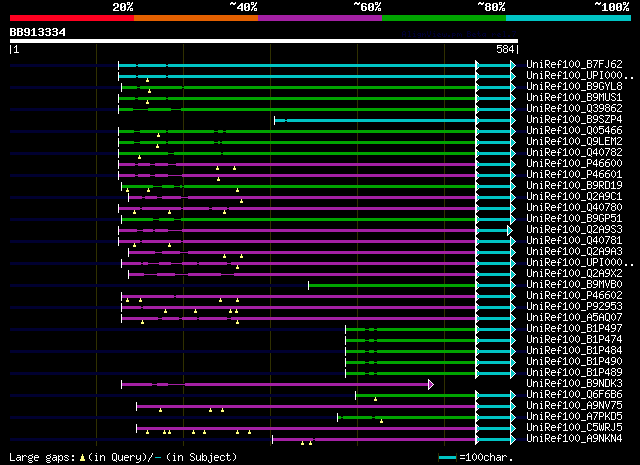This screenshot has height=465, width=640.
Task: Open the UniRef100_Q40781 hit
Action: coord(574,240)
